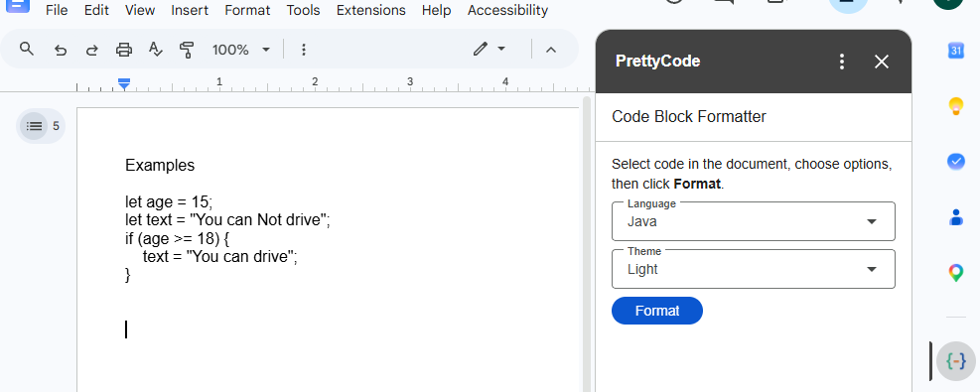Open the Extensions menu
The image size is (980, 392).
(x=370, y=10)
